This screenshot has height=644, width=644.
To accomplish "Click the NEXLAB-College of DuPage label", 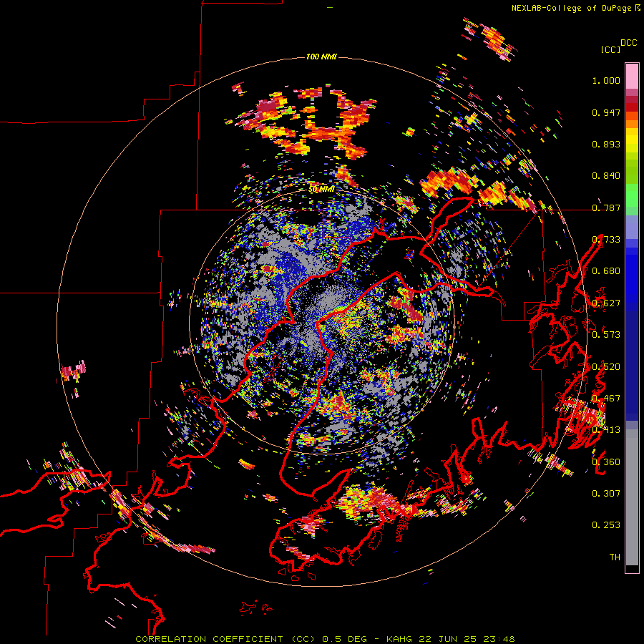I will point(572,8).
